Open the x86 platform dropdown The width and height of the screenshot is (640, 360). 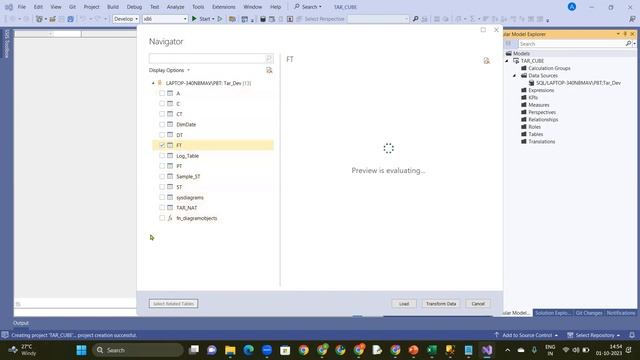point(165,19)
